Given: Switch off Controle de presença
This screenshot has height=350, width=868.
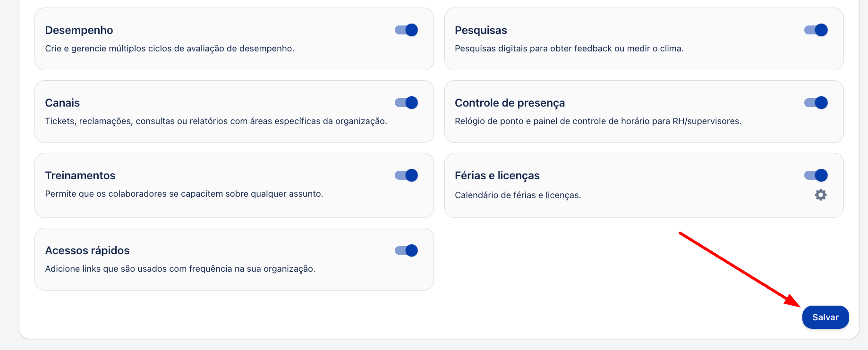Looking at the screenshot, I should coord(816,103).
